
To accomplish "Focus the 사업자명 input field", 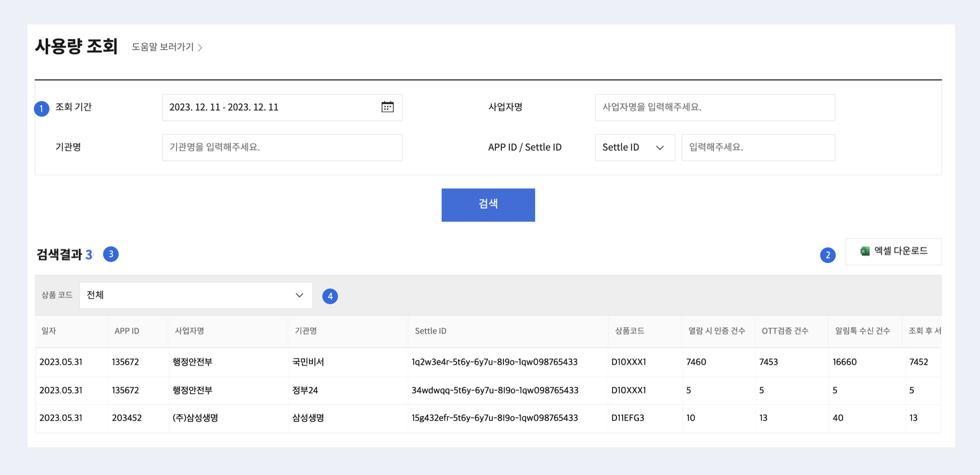I will (x=714, y=107).
